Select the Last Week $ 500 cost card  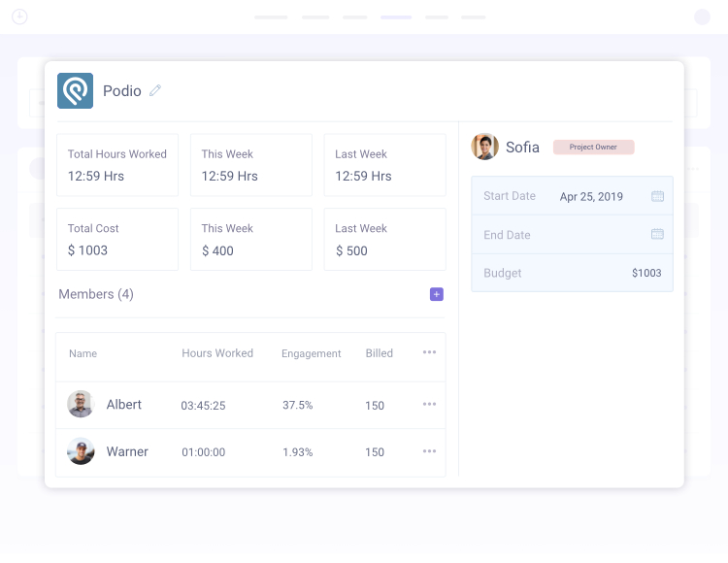(x=384, y=240)
